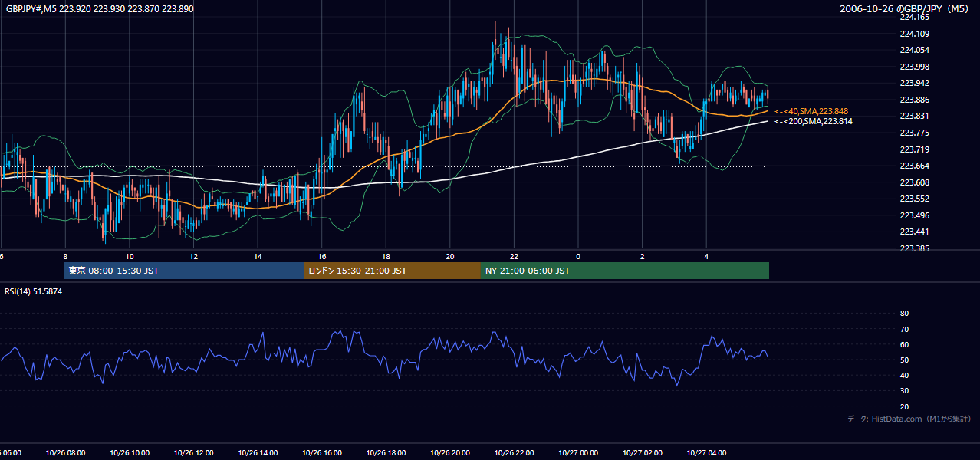The height and width of the screenshot is (460, 980).
Task: Click RSI axis level 20
Action: coord(904,406)
